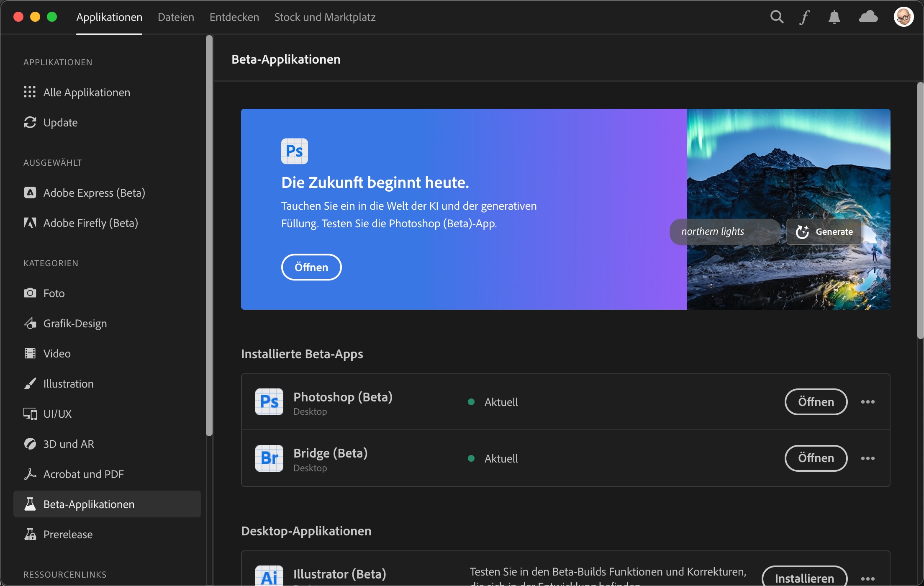Open the search magnifier icon
The image size is (924, 586).
[x=777, y=17]
